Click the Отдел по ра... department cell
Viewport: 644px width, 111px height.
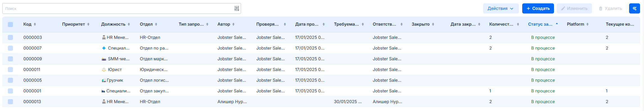[154, 48]
